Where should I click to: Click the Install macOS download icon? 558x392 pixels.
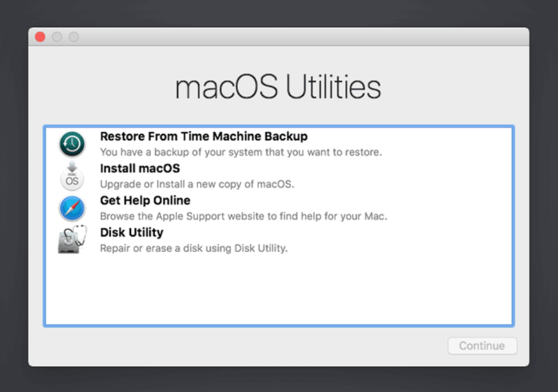[73, 176]
